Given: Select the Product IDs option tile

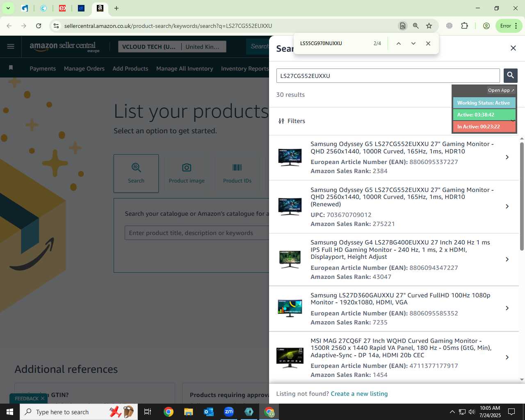Looking at the screenshot, I should pos(237,173).
